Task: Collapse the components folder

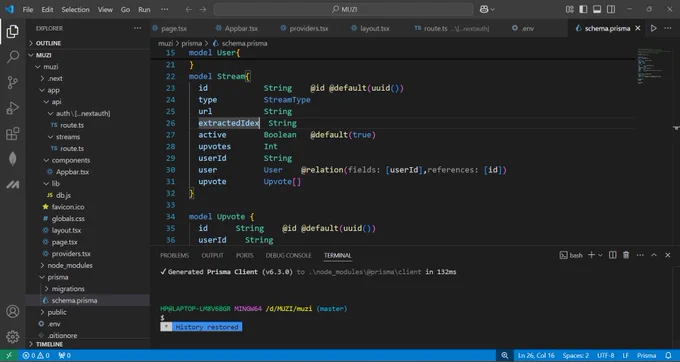Action: [88, 160]
